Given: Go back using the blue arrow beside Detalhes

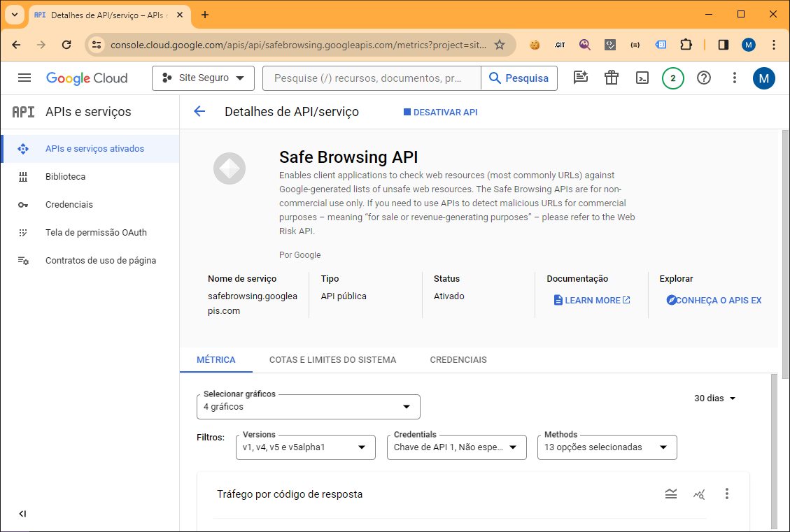Looking at the screenshot, I should (199, 111).
